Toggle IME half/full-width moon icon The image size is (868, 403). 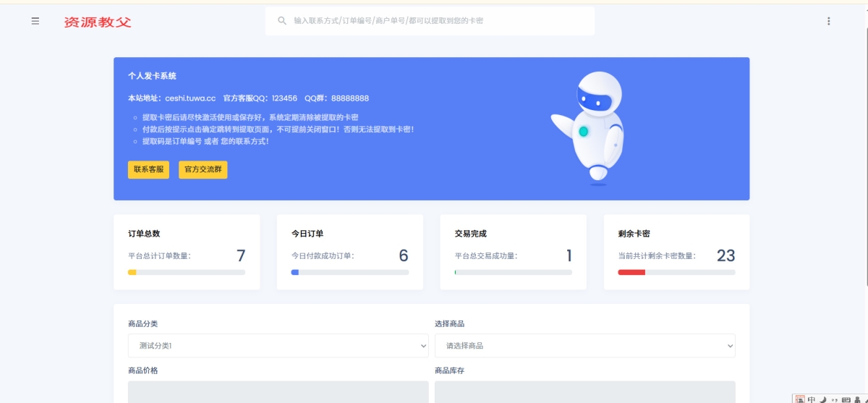click(822, 399)
